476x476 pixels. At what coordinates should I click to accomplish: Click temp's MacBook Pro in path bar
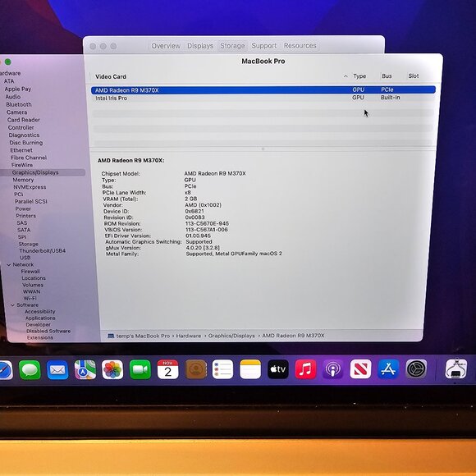click(x=143, y=336)
